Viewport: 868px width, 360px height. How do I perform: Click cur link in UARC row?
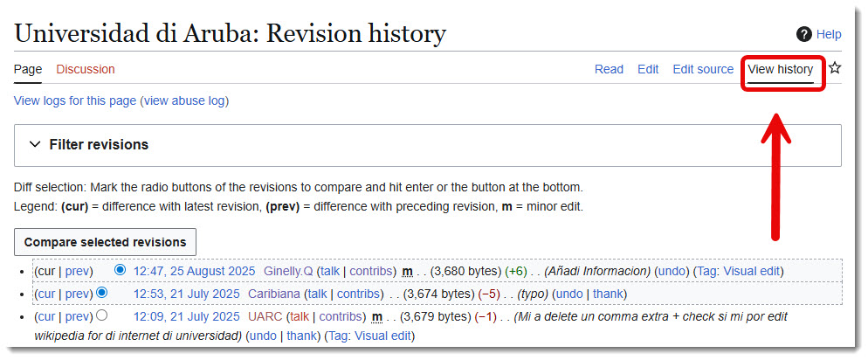coord(46,317)
